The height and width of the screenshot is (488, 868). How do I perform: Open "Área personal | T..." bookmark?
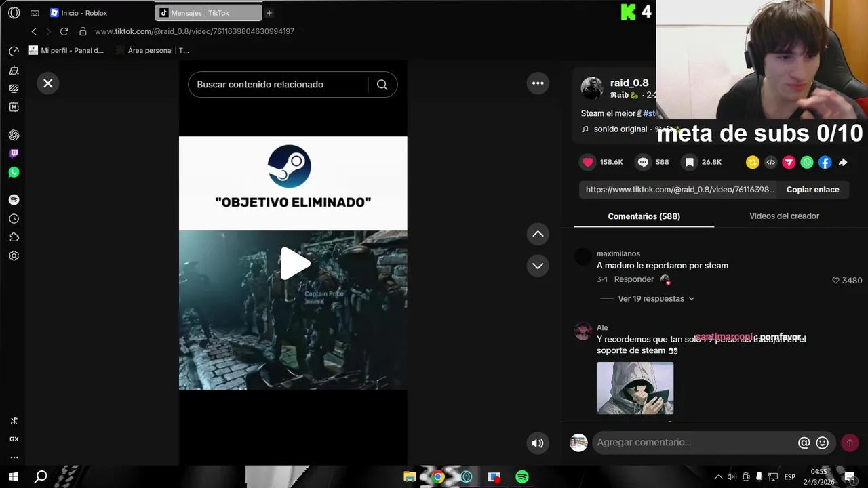coord(152,50)
